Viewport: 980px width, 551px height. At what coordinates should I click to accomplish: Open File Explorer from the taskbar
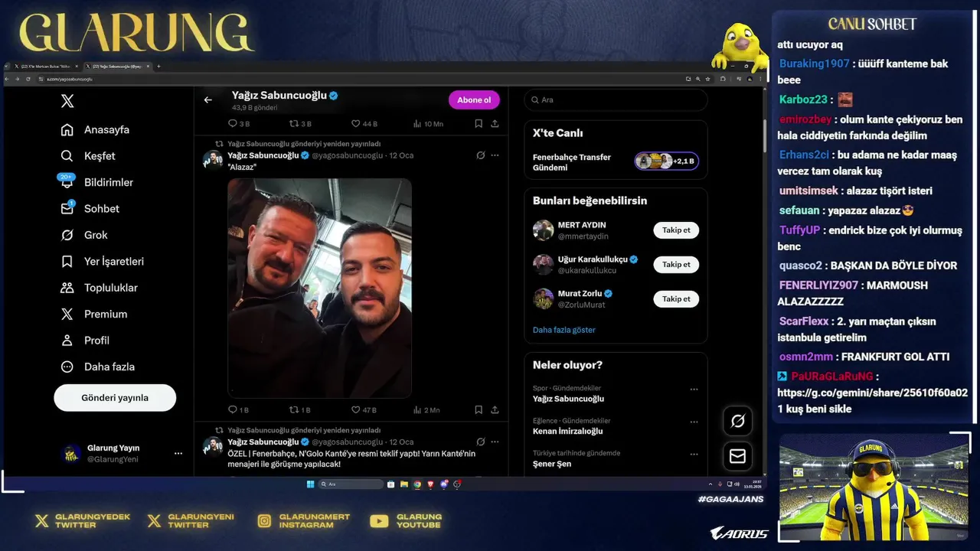click(x=403, y=484)
